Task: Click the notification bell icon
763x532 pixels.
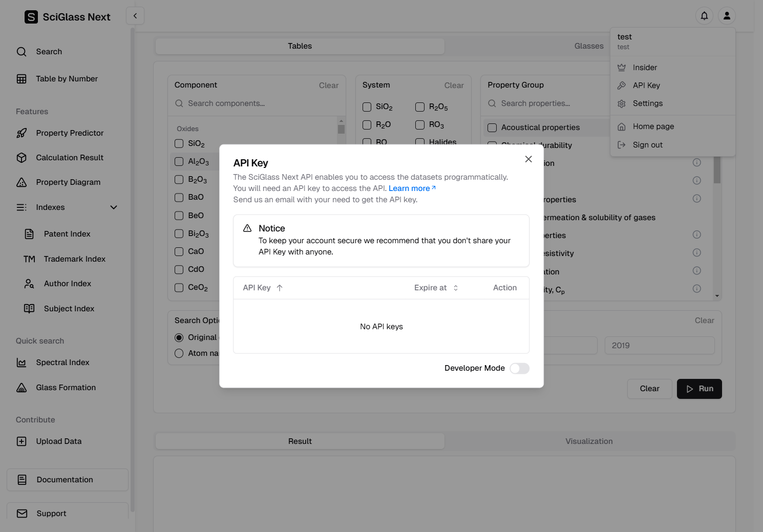Action: click(704, 16)
